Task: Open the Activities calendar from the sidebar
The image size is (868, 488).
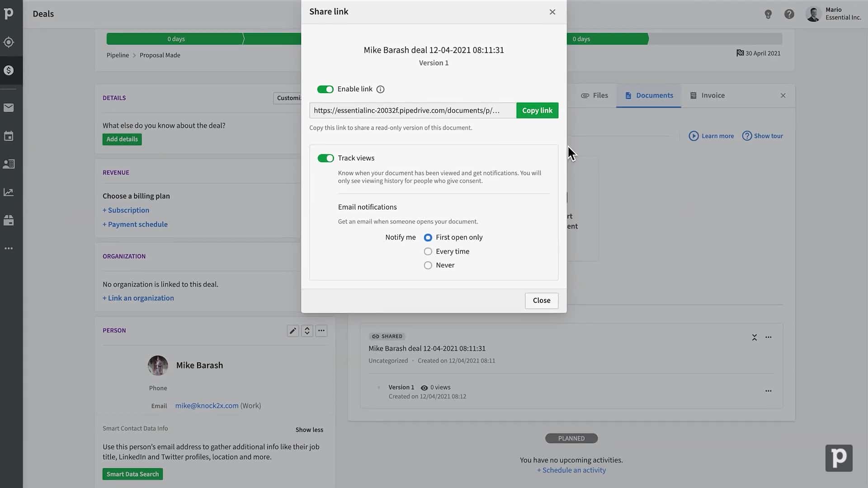Action: click(9, 136)
